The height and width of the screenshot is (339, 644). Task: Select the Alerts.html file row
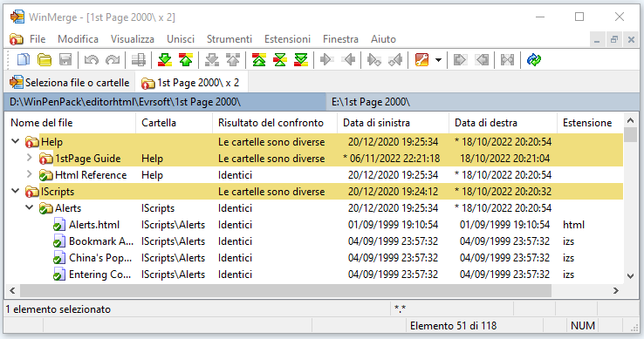[314, 225]
